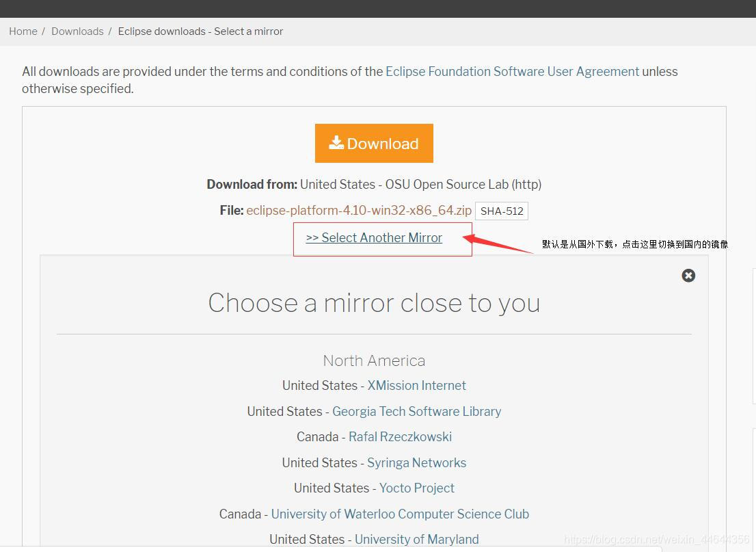756x552 pixels.
Task: Choose University of Waterloo Computer Science Club mirror
Action: click(400, 514)
